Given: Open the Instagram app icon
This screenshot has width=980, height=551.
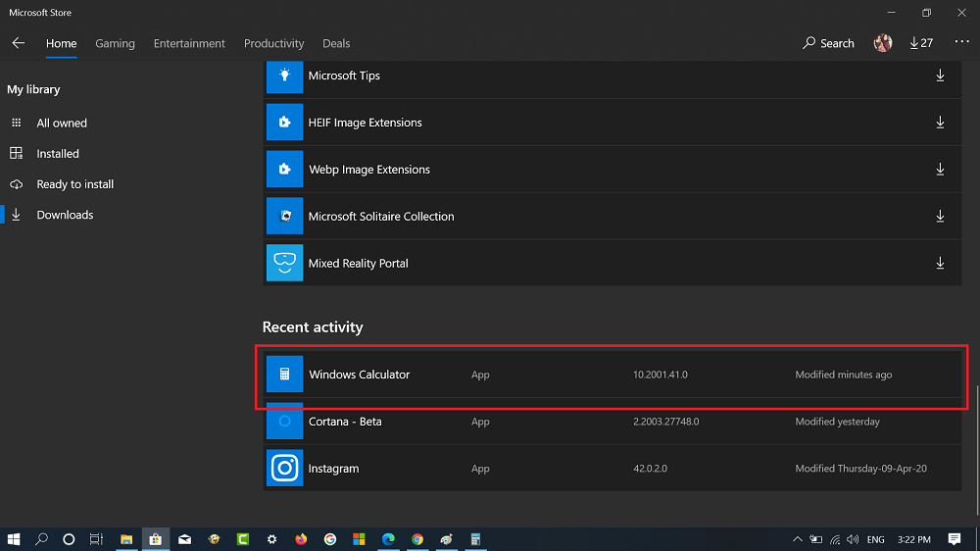Looking at the screenshot, I should pyautogui.click(x=284, y=468).
